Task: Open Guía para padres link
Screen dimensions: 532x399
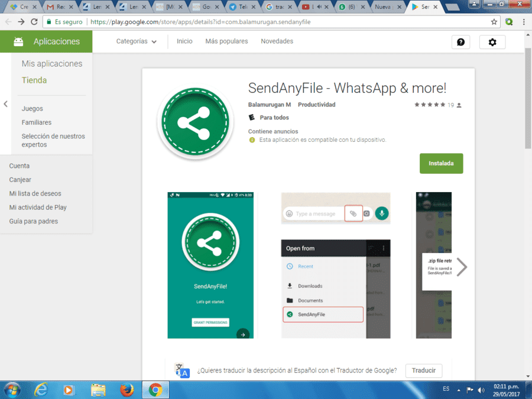Action: click(x=34, y=221)
